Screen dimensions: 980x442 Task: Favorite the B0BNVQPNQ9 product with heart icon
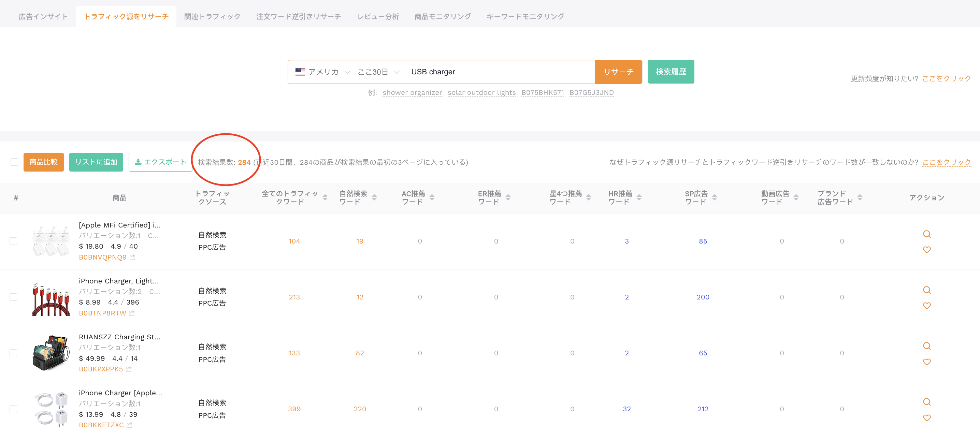coord(927,250)
